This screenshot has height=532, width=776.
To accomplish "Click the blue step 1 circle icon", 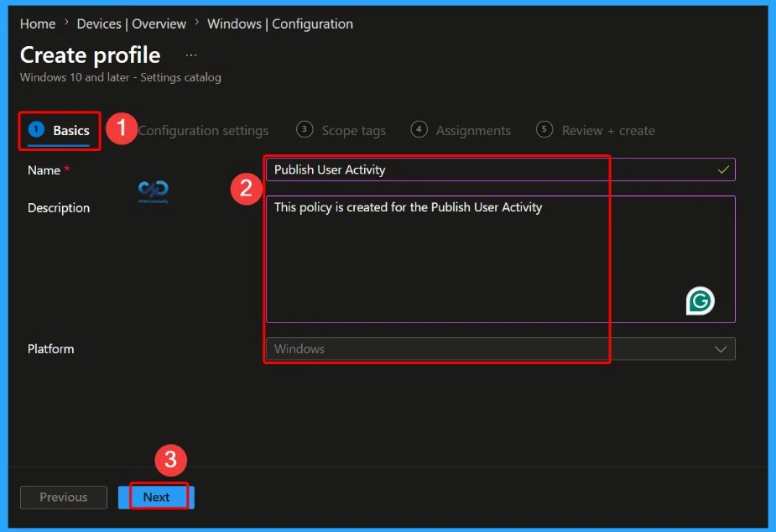I will click(x=36, y=130).
